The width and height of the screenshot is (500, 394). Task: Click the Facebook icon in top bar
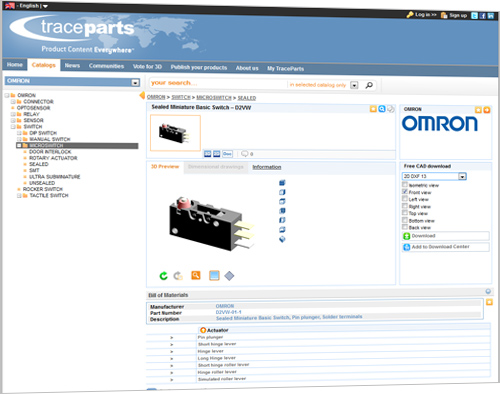482,16
